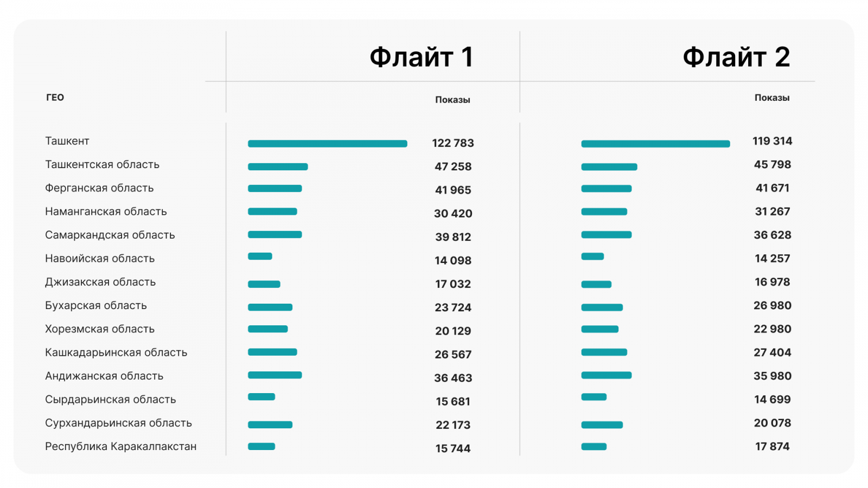Click the Показы header under Флайт 2
This screenshot has height=488, width=868.
pos(772,98)
